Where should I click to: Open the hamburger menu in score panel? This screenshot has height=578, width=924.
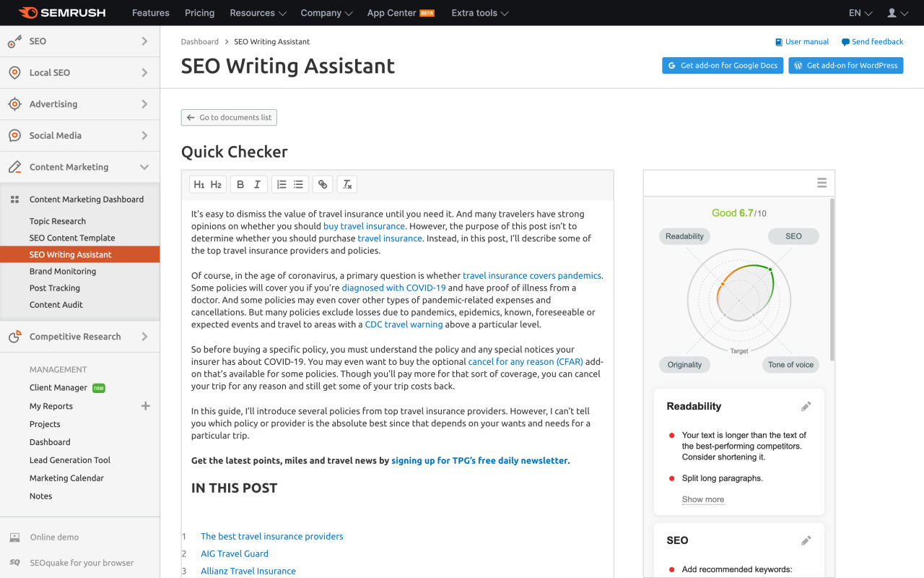click(x=821, y=183)
